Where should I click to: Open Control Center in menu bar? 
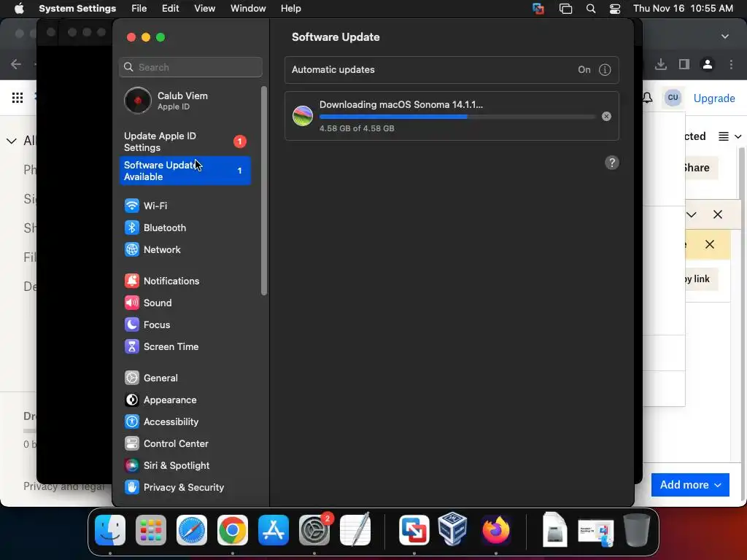(x=615, y=9)
